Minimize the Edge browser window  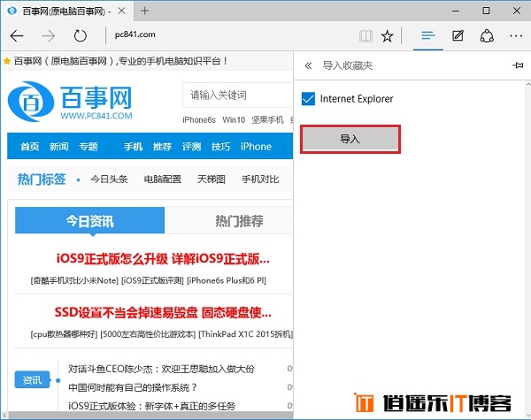point(456,11)
